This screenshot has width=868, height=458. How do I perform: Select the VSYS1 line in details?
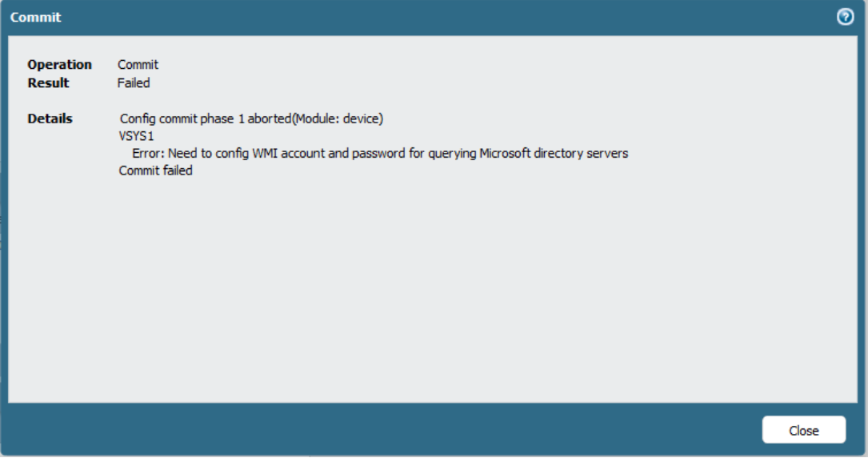click(136, 136)
